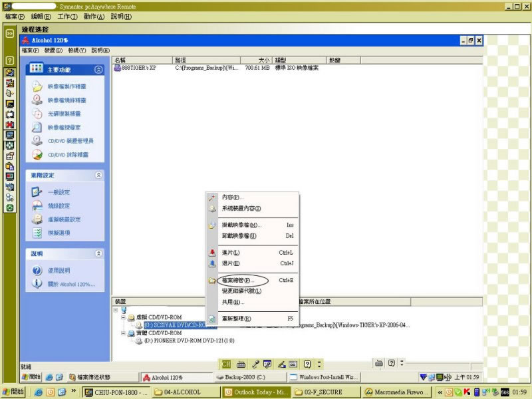The width and height of the screenshot is (532, 399).
Task: Choose 內容(P) from the context menu
Action: (252, 197)
